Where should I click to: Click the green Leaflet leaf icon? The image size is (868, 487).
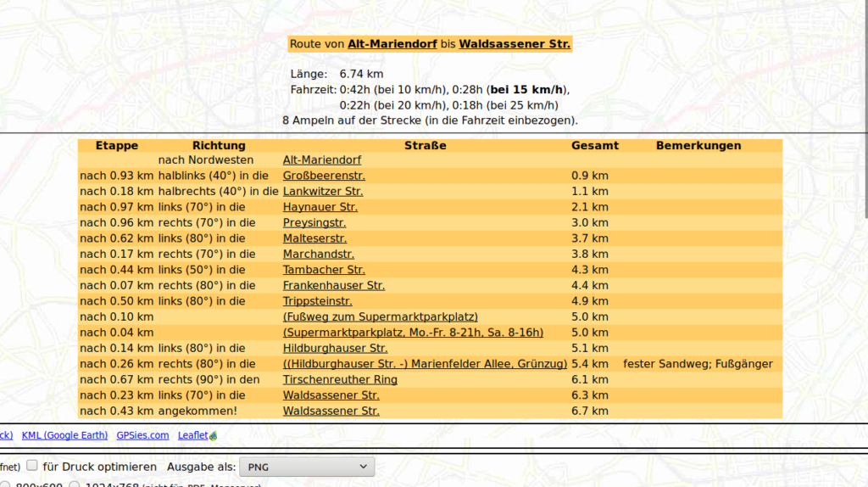tap(213, 436)
